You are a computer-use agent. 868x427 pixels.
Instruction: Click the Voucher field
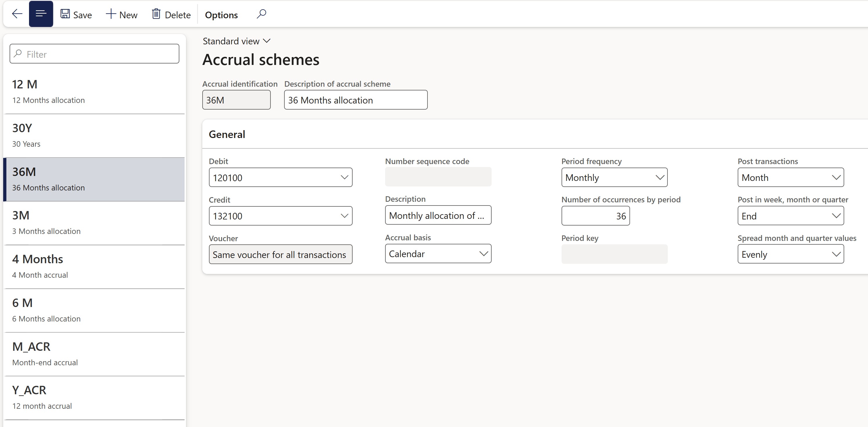pyautogui.click(x=280, y=255)
